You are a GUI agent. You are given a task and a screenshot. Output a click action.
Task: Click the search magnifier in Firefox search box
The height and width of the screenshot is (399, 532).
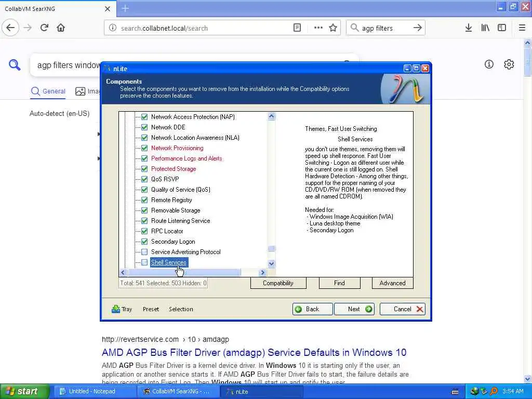click(354, 28)
